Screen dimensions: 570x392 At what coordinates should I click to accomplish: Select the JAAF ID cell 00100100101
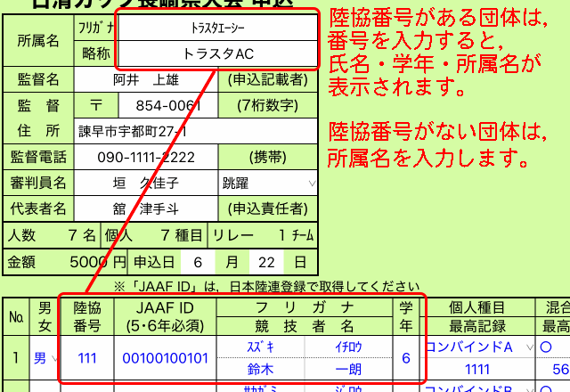pyautogui.click(x=165, y=358)
